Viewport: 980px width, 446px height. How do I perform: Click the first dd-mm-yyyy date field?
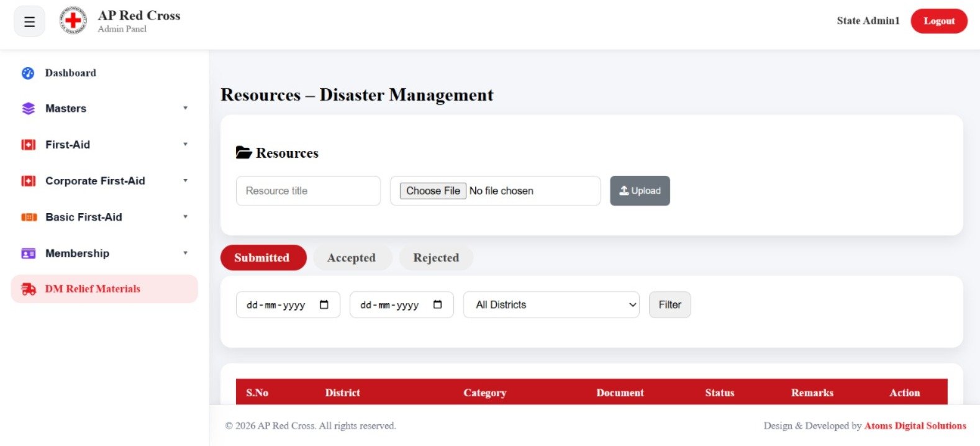tap(288, 304)
